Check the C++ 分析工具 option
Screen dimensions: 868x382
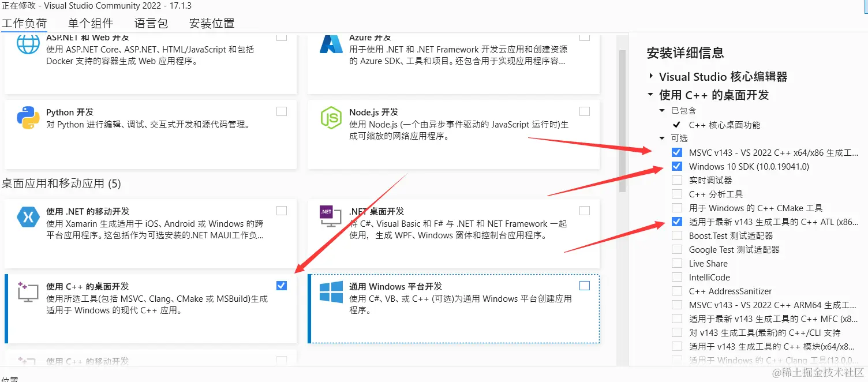click(677, 194)
